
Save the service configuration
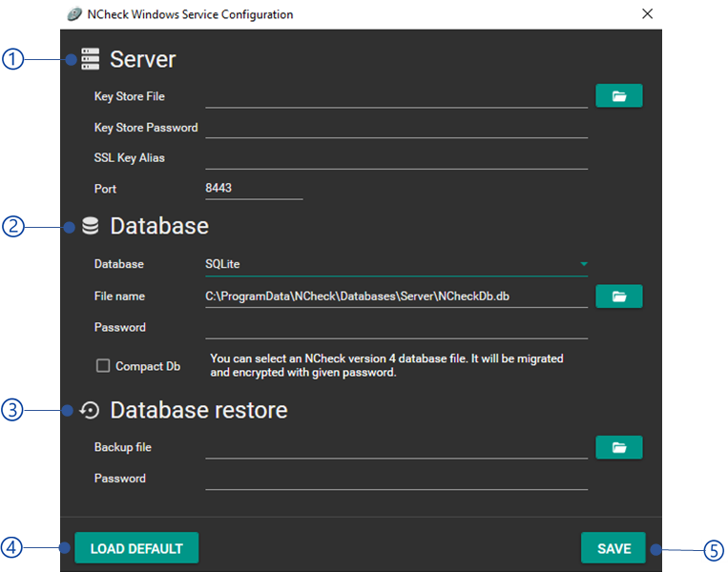(x=614, y=548)
